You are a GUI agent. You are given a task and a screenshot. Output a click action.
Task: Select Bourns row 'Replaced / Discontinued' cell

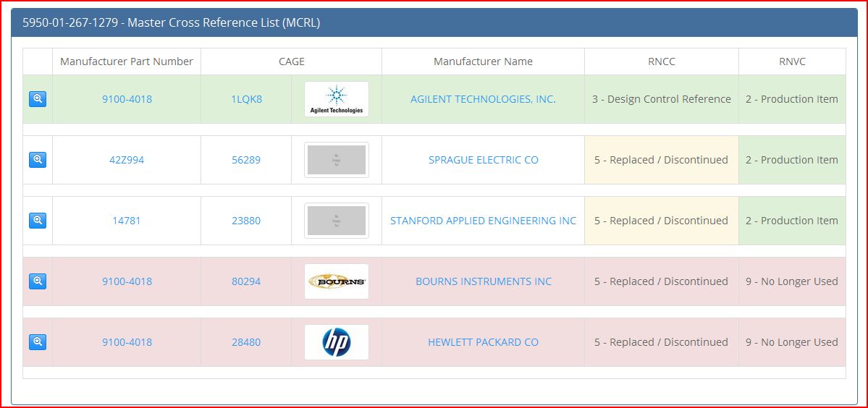pos(662,281)
